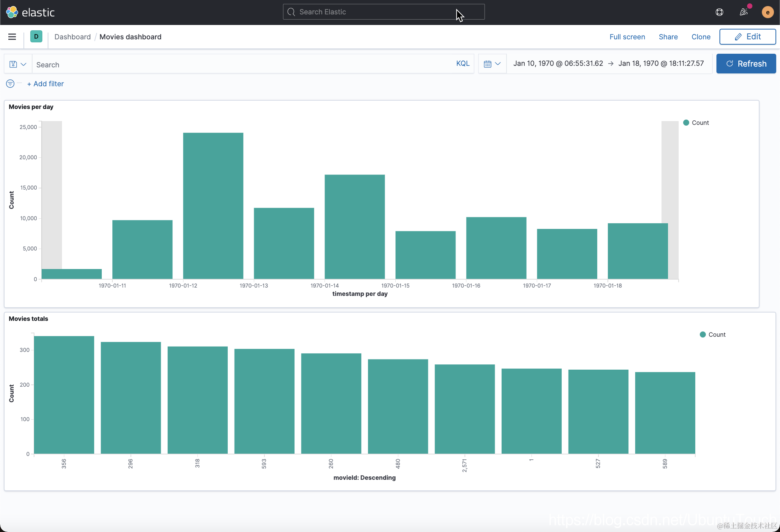Open the filter options circle icon
This screenshot has width=780, height=532.
pos(10,84)
